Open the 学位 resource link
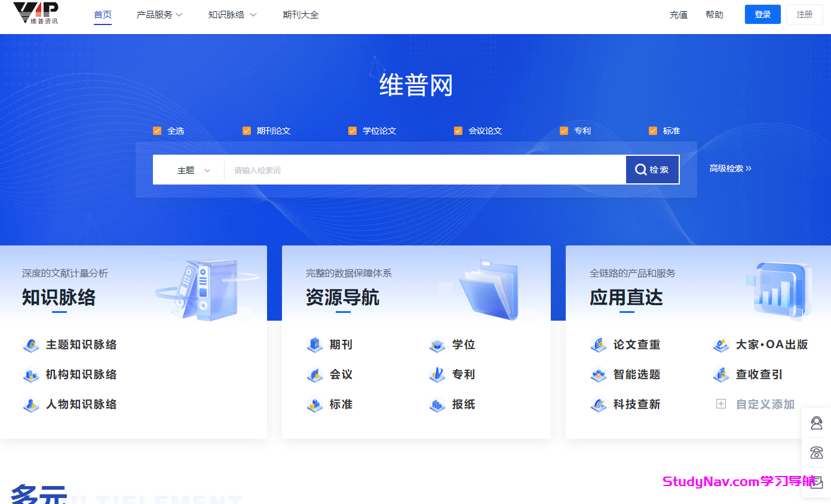 464,345
